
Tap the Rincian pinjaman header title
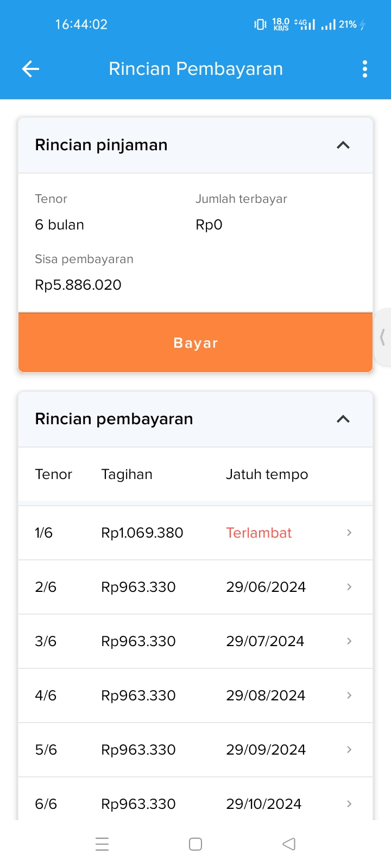tap(101, 145)
